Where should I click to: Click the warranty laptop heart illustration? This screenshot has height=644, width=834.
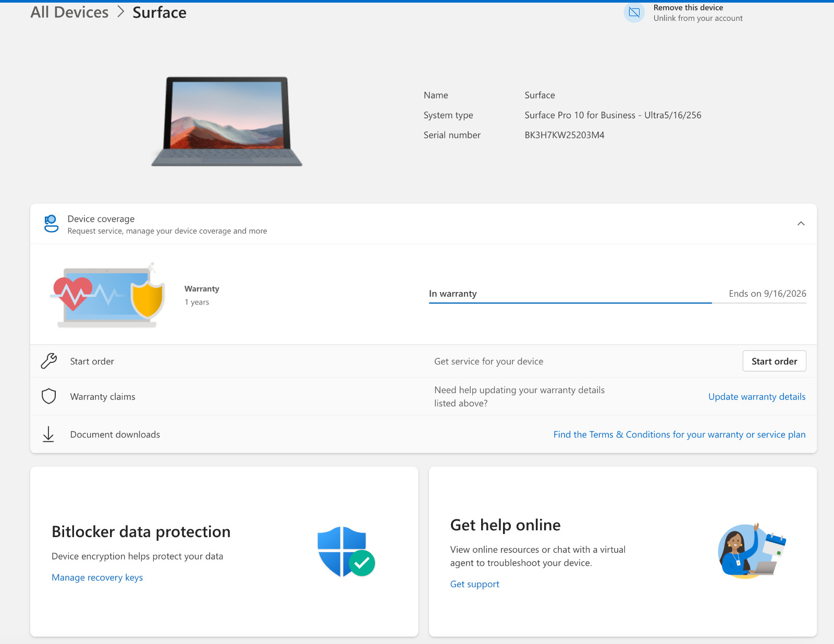coord(108,295)
